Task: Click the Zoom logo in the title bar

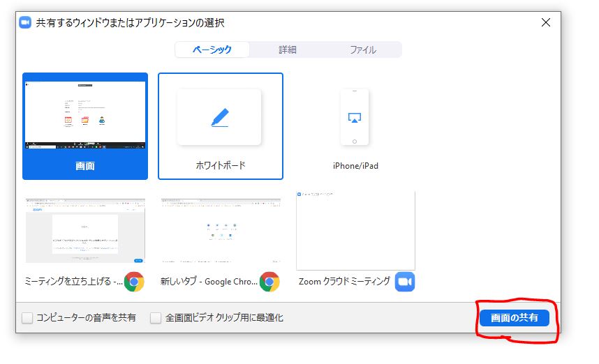Action: (25, 22)
